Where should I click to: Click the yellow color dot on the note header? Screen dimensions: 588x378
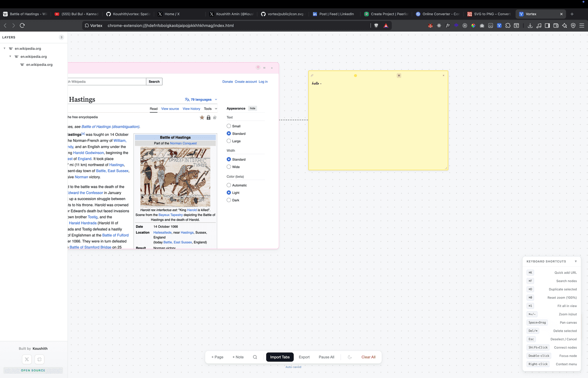click(355, 75)
